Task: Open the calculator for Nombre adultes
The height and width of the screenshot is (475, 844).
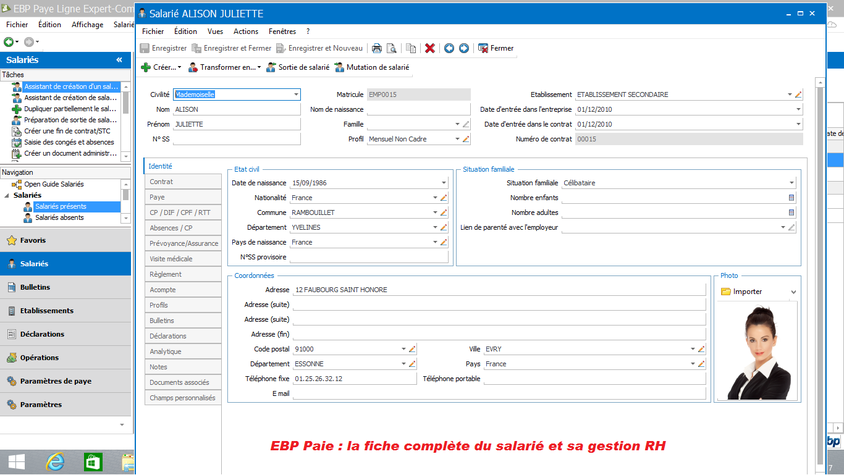Action: pos(791,213)
